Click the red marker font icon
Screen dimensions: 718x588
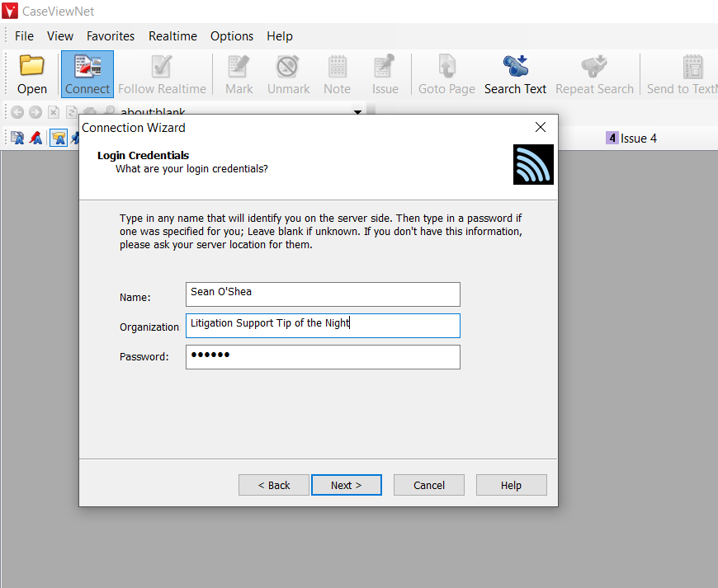pos(35,138)
